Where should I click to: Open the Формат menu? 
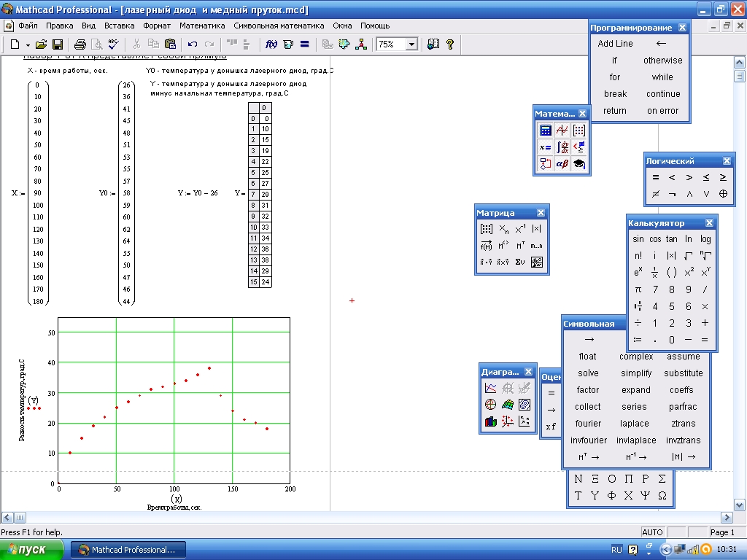coord(157,26)
